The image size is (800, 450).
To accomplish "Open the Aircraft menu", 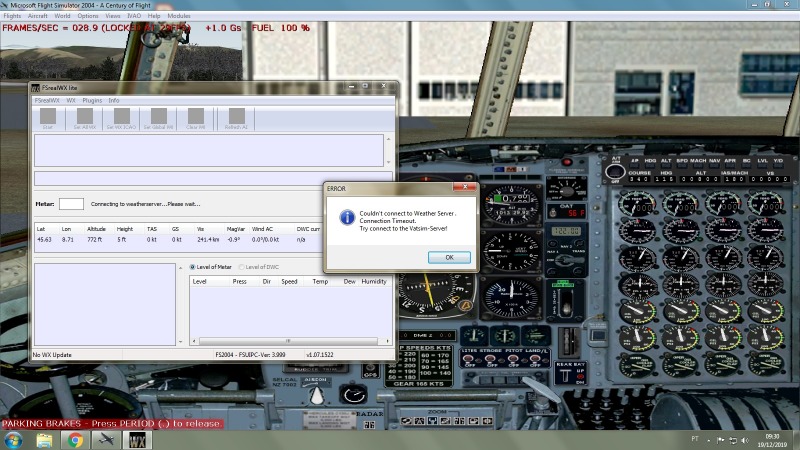I will tap(37, 16).
